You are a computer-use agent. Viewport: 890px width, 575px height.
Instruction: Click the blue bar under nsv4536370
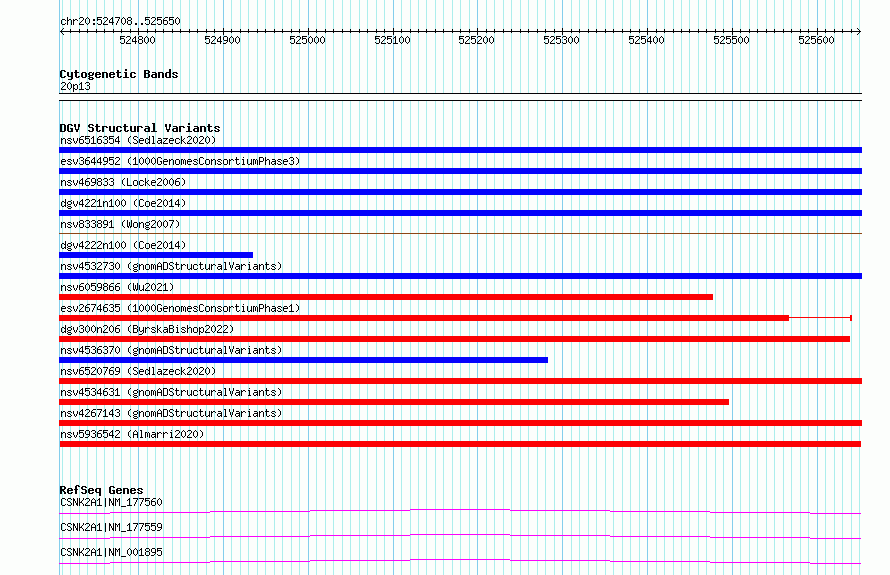tap(304, 360)
